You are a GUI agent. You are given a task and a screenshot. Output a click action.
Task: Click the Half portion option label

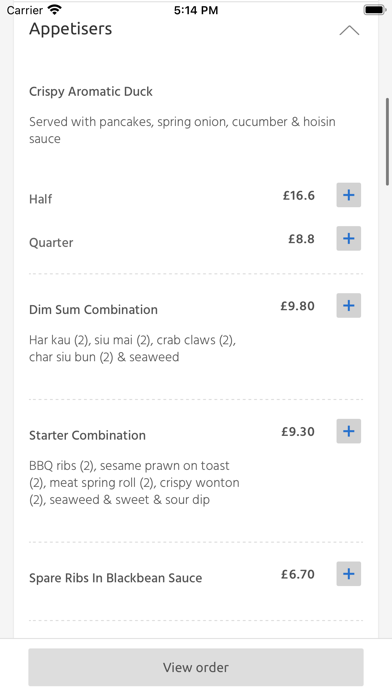pyautogui.click(x=40, y=199)
